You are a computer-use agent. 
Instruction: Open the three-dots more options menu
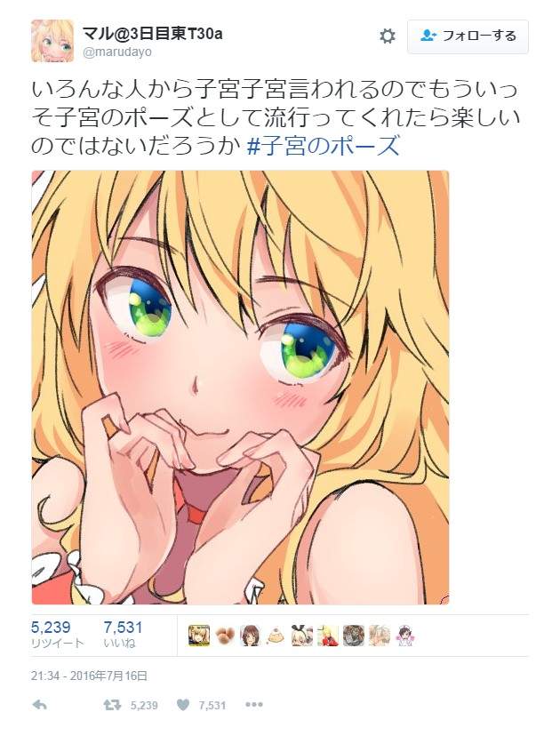pos(254,705)
